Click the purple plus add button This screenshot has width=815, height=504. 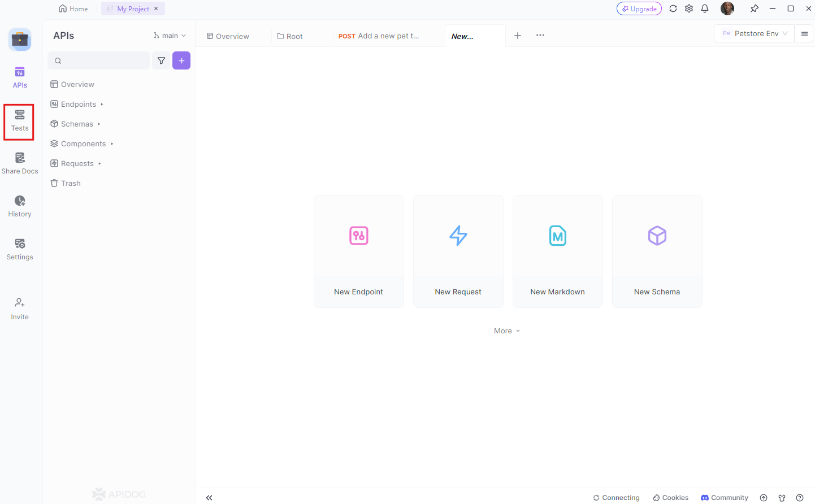click(x=181, y=60)
